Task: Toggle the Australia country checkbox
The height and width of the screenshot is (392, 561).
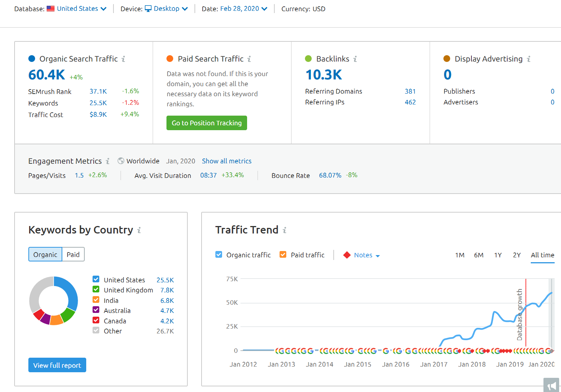Action: pos(96,310)
